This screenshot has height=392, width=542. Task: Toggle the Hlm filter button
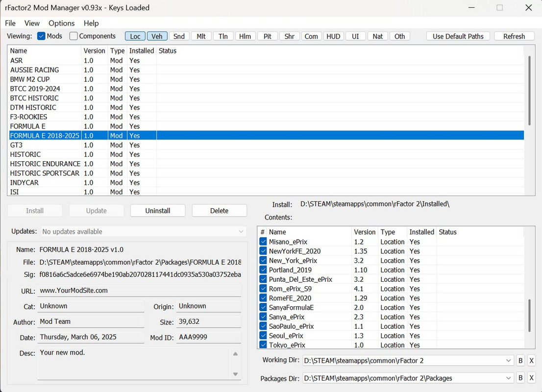(246, 36)
